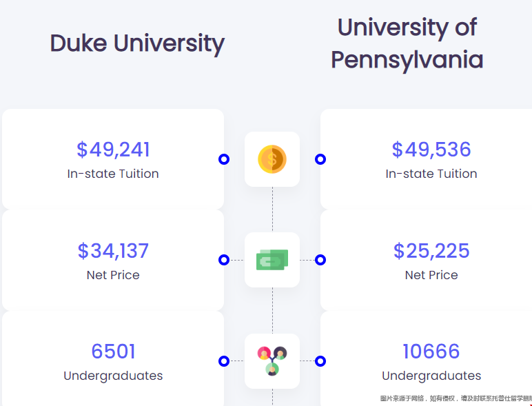532x406 pixels.
Task: Click the green cash net price icon
Action: pos(272,260)
